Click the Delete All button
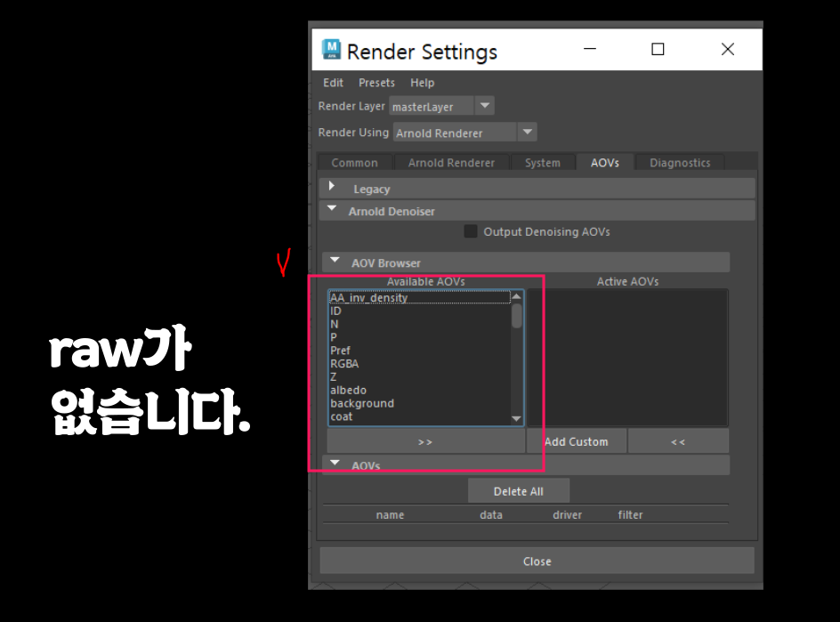This screenshot has height=622, width=840. [519, 491]
